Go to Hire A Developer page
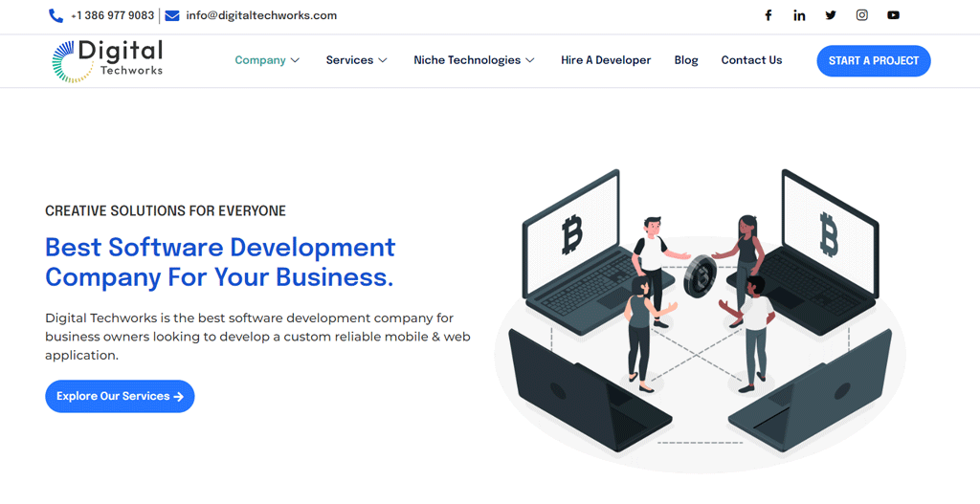Viewport: 980px width, 504px height. point(606,60)
